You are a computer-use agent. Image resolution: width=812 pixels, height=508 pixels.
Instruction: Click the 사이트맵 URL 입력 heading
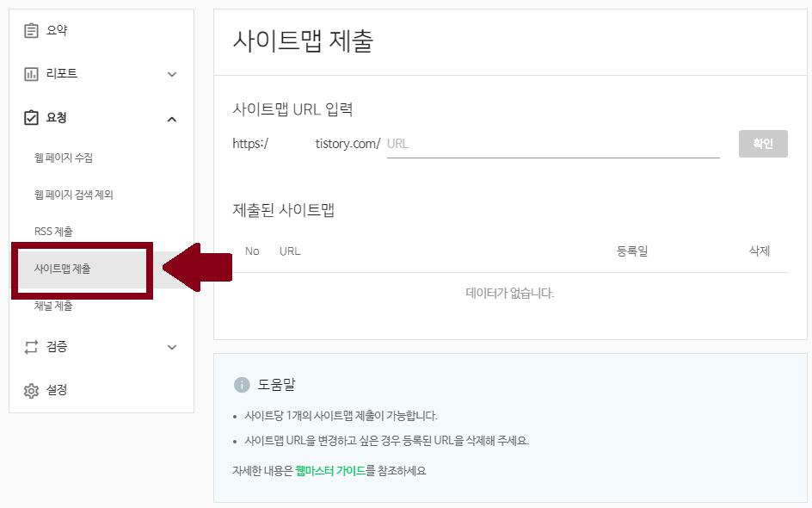tap(292, 109)
